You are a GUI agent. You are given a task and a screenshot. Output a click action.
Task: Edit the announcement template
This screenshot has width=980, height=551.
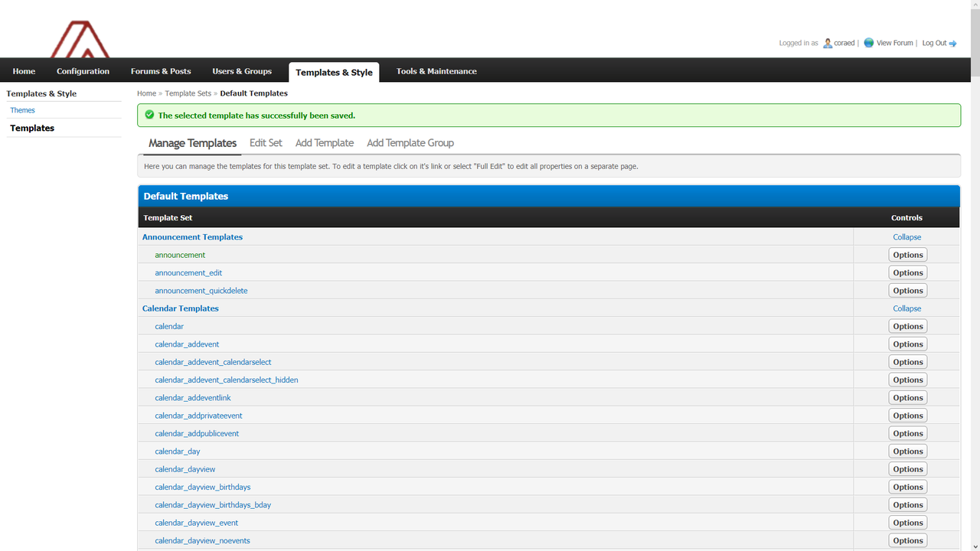(180, 255)
